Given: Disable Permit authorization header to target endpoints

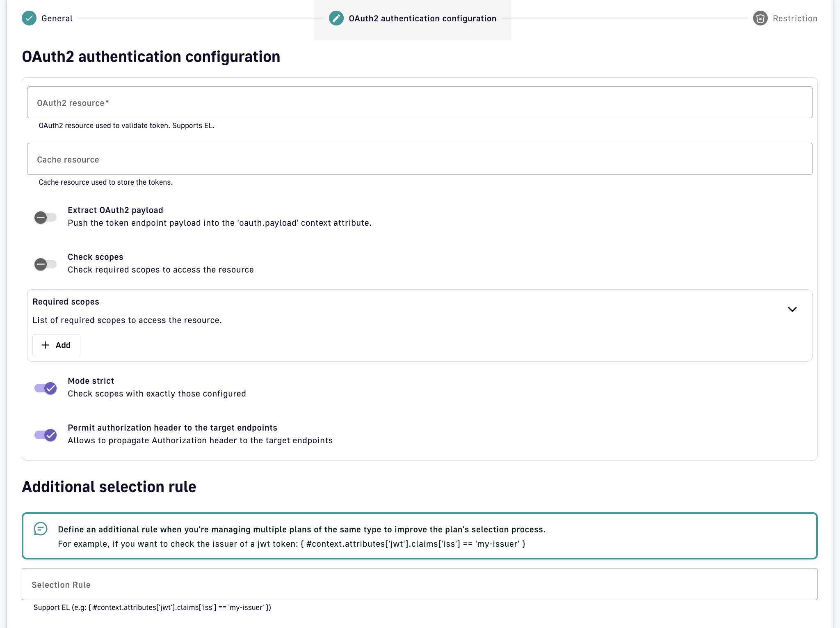Looking at the screenshot, I should (x=45, y=435).
